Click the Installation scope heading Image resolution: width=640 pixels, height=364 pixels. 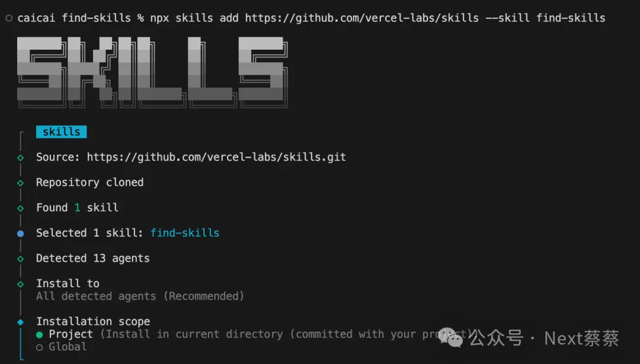(x=93, y=321)
